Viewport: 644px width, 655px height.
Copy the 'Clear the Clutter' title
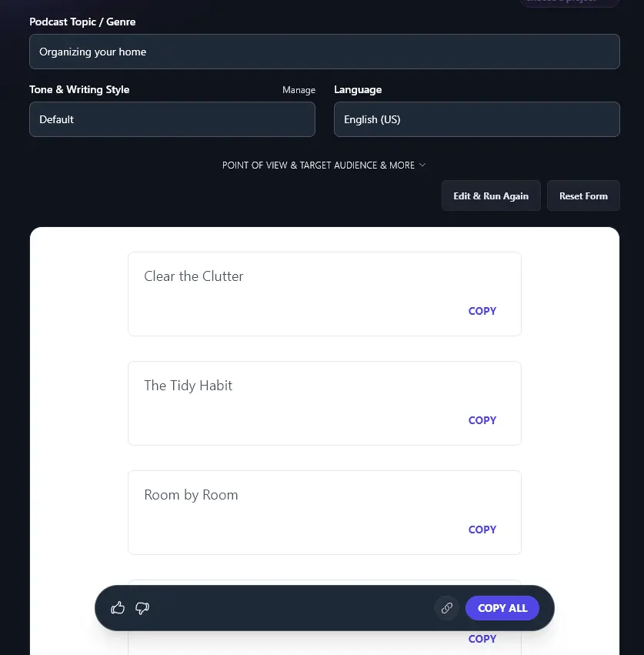click(x=482, y=311)
